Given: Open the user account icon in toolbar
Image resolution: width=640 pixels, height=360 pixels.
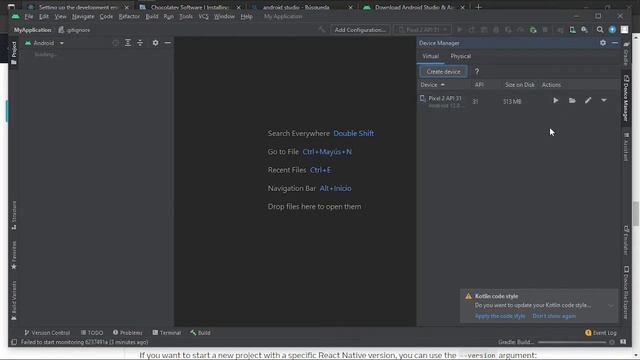Looking at the screenshot, I should coord(624,30).
